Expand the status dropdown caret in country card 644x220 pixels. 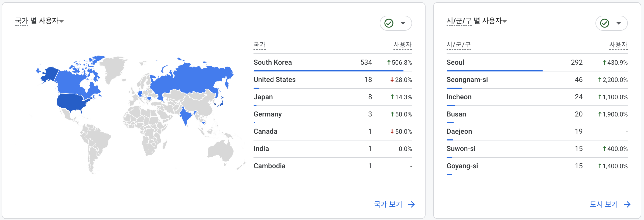(403, 23)
